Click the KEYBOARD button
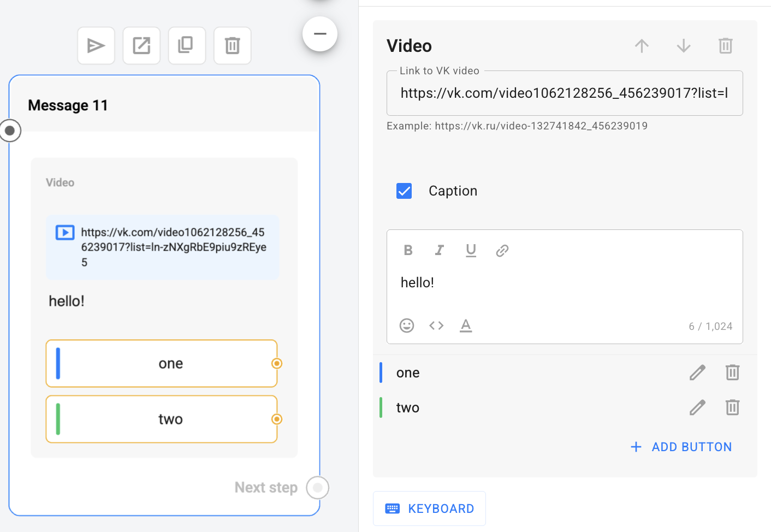This screenshot has width=771, height=532. point(429,509)
